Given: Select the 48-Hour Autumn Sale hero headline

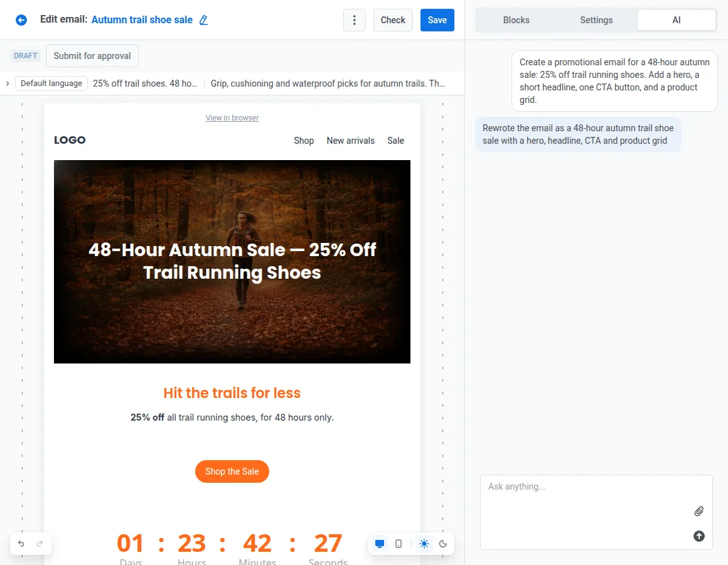Looking at the screenshot, I should [x=232, y=261].
